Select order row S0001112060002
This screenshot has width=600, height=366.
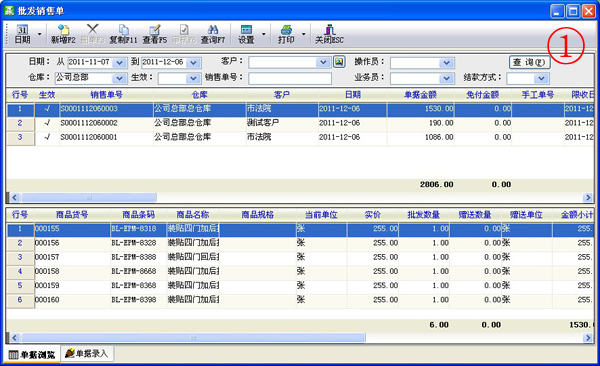(300, 123)
